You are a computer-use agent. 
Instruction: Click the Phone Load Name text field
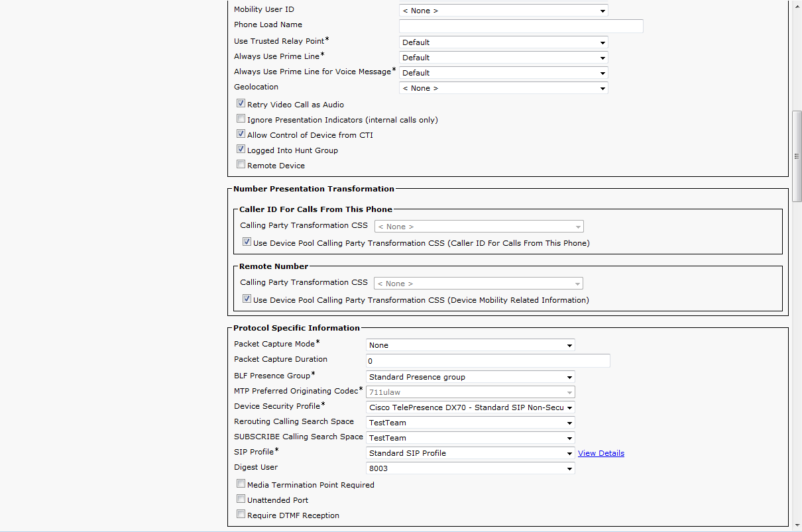pyautogui.click(x=521, y=26)
